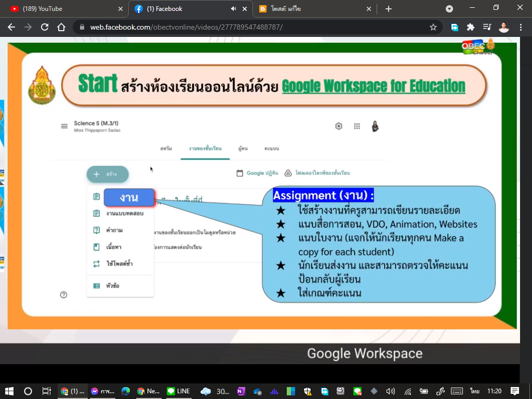Screen dimensions: 532x399
Task: Reload the Facebook video page
Action: (x=45, y=27)
